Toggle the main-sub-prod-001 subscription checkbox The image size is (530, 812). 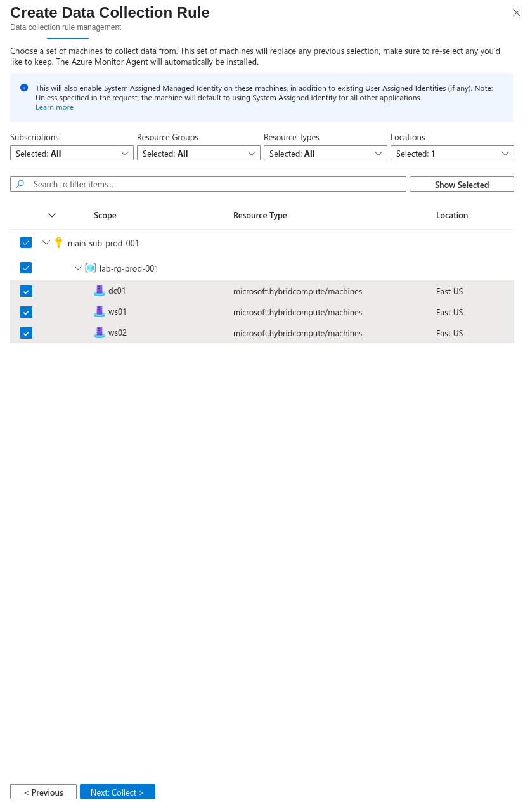[x=26, y=242]
